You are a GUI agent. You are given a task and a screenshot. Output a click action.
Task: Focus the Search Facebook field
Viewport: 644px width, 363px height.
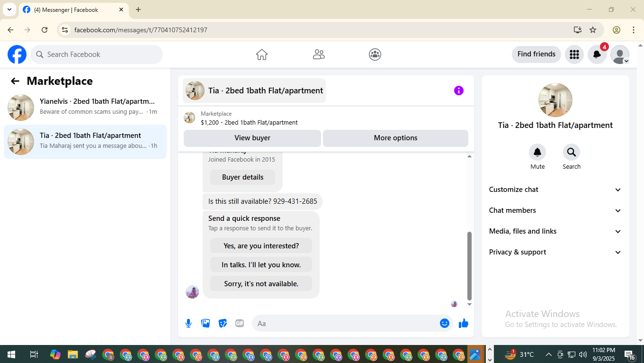[97, 54]
